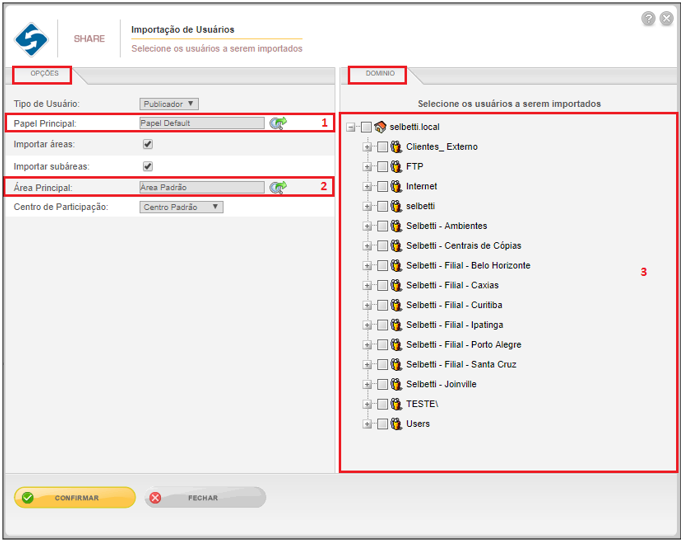Click the selbetti.local domain house icon
Screen dimensions: 681x542
pyautogui.click(x=380, y=127)
